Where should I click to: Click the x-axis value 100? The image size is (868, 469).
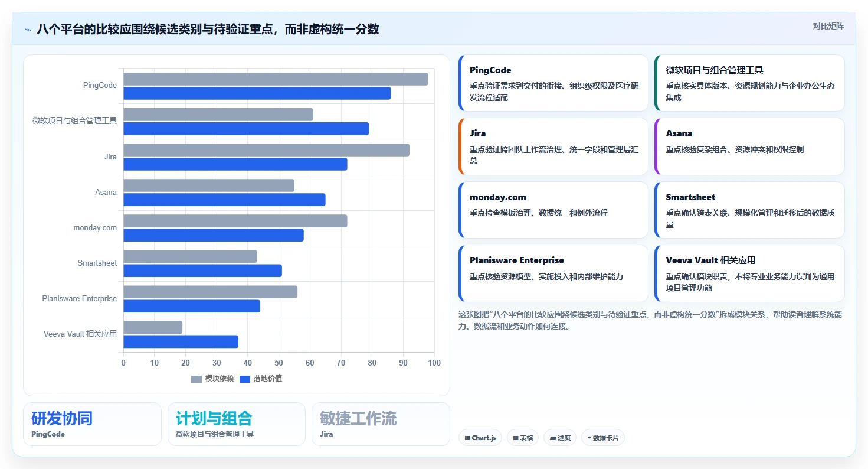pyautogui.click(x=434, y=363)
